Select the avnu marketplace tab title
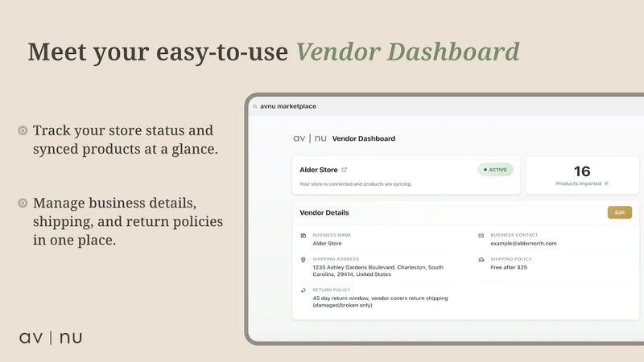 pyautogui.click(x=288, y=106)
